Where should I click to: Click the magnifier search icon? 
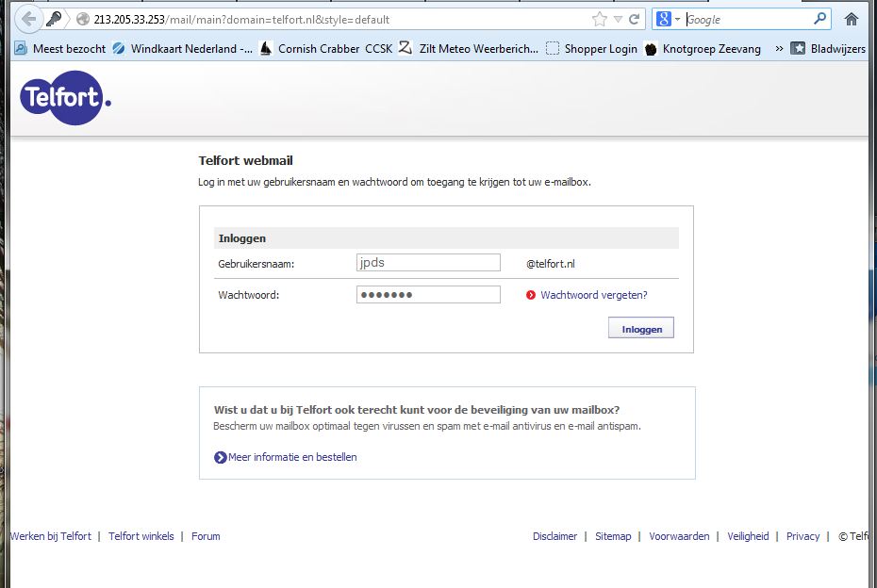pos(820,19)
